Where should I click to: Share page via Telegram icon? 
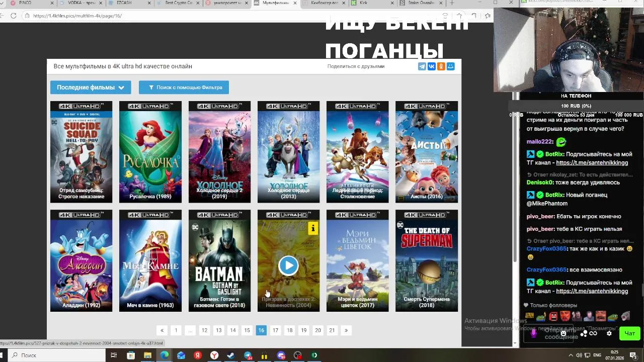(x=422, y=66)
